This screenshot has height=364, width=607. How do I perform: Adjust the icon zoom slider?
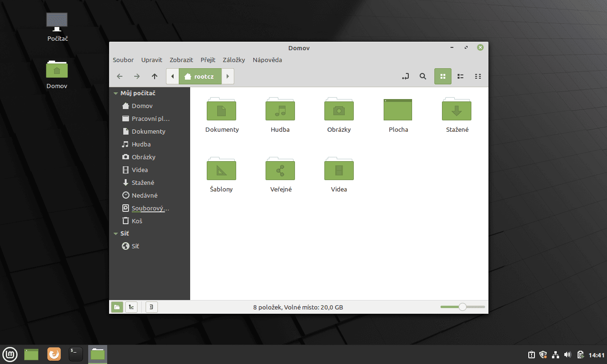tap(462, 307)
